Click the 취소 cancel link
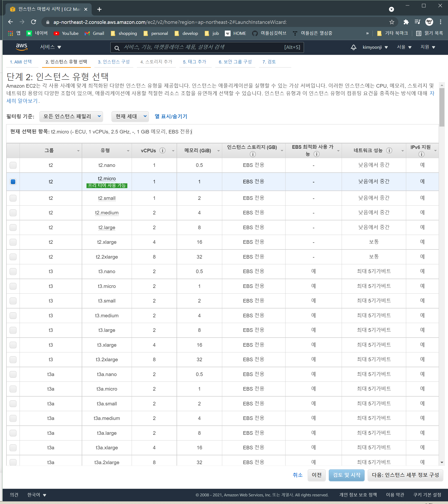The image size is (448, 504). click(x=298, y=475)
